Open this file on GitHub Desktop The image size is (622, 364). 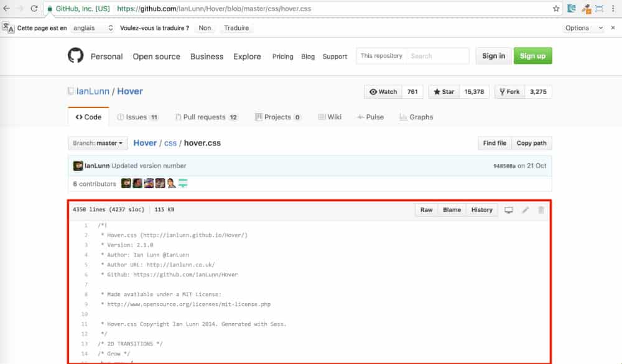click(509, 210)
